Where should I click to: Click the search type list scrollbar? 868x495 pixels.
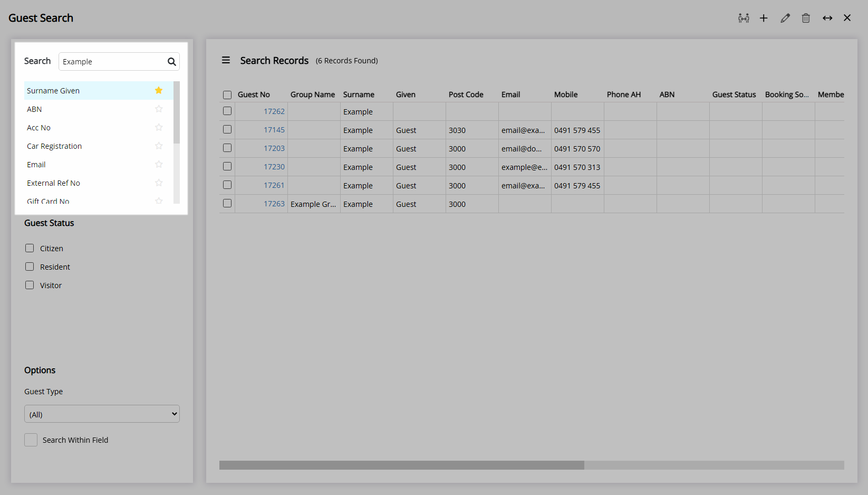pos(177,112)
